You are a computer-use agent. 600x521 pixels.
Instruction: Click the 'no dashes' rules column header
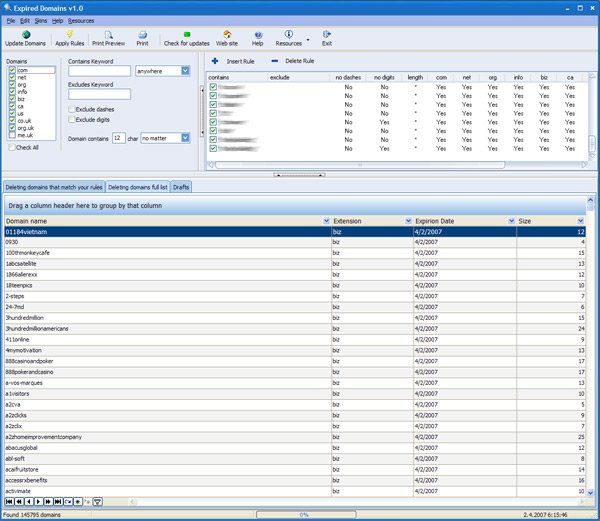348,77
